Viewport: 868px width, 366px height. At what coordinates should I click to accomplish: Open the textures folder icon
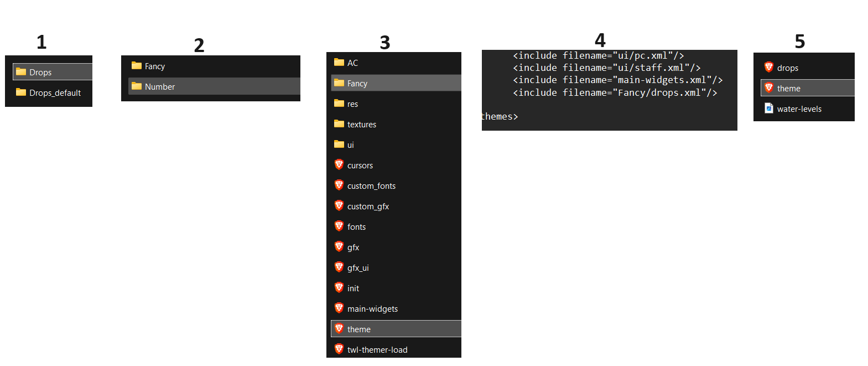(x=339, y=123)
